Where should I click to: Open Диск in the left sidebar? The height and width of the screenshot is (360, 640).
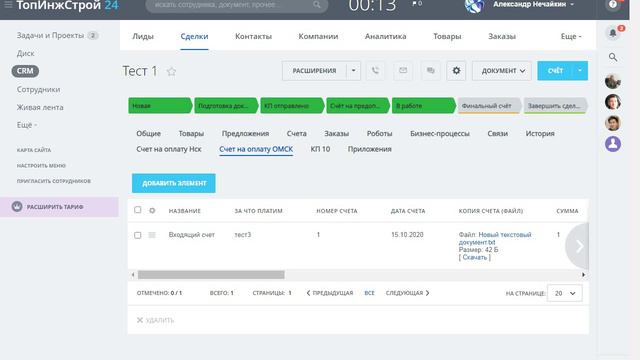point(25,53)
